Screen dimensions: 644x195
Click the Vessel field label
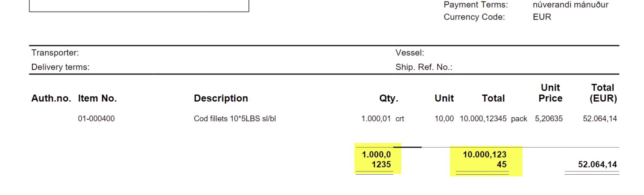tap(410, 53)
